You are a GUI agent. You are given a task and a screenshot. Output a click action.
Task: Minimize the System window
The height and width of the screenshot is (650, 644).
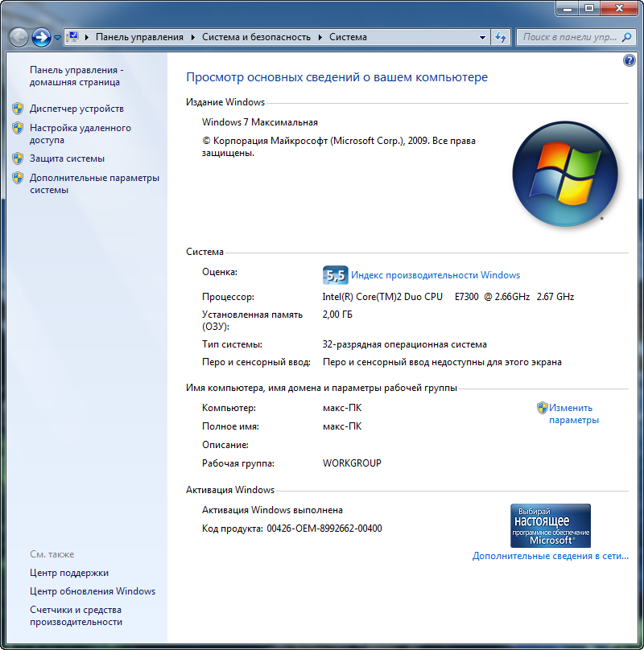tap(568, 8)
